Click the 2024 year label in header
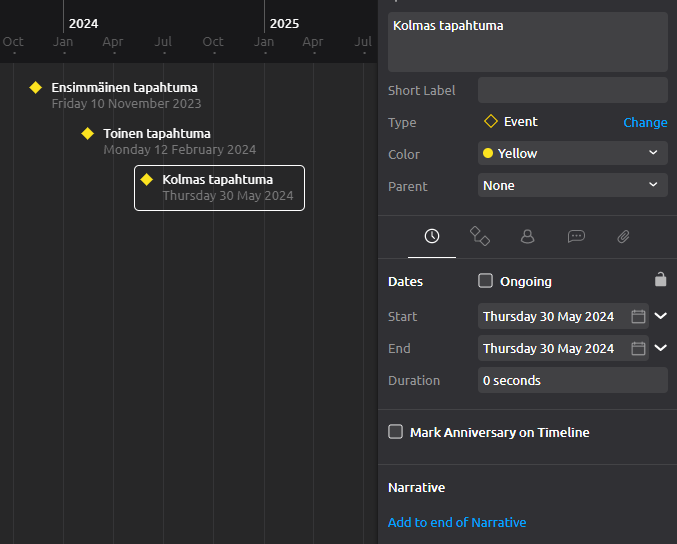677x544 pixels. point(83,24)
